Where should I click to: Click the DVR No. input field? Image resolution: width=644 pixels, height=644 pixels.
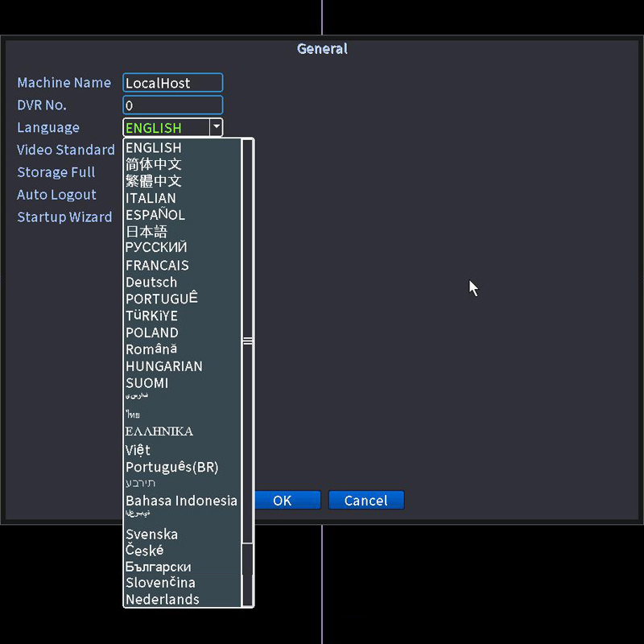(172, 105)
